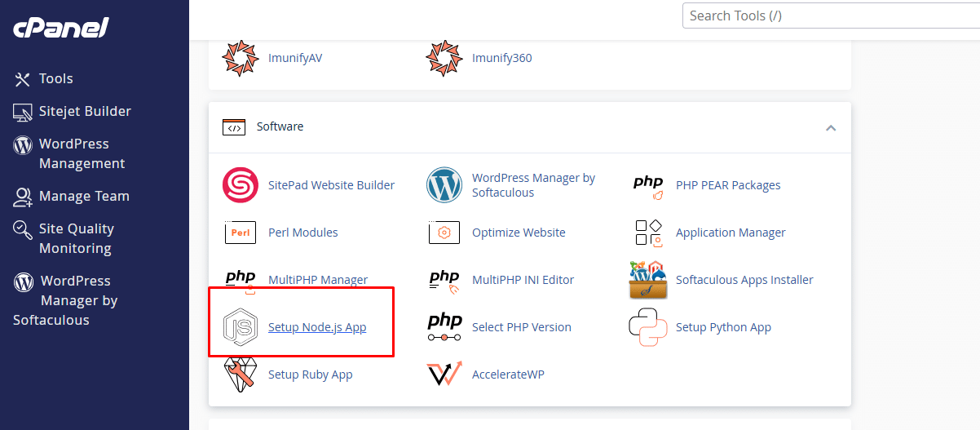
Task: Open the ImunifyAV icon
Action: pos(240,58)
